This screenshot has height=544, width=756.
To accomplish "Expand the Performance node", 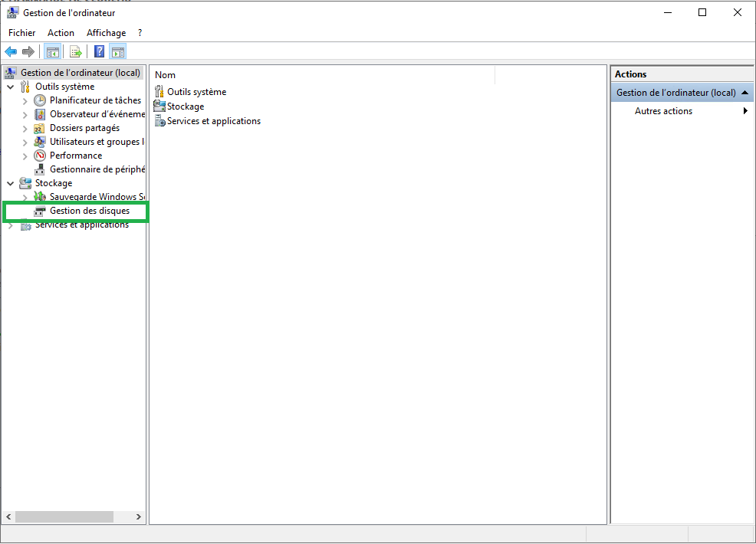I will (25, 156).
